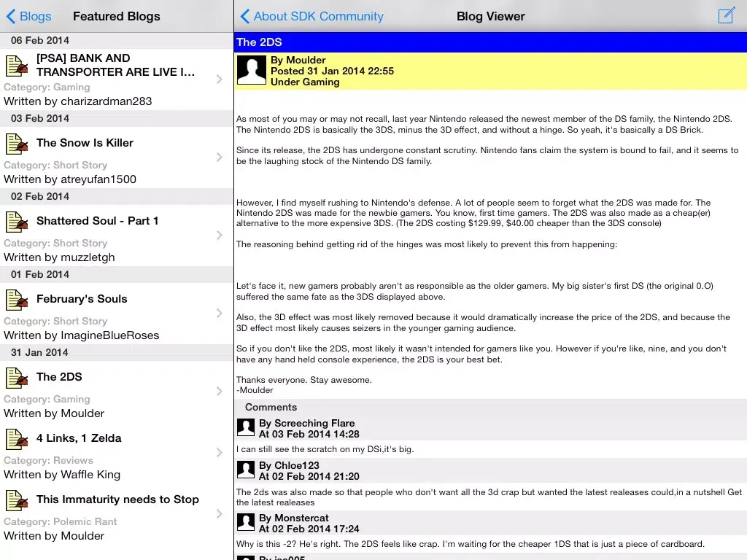Select the "[PSA] BANK AND TRANSPORTER ARE LIVE" title
Viewport: 747px width, 560px height.
click(116, 65)
